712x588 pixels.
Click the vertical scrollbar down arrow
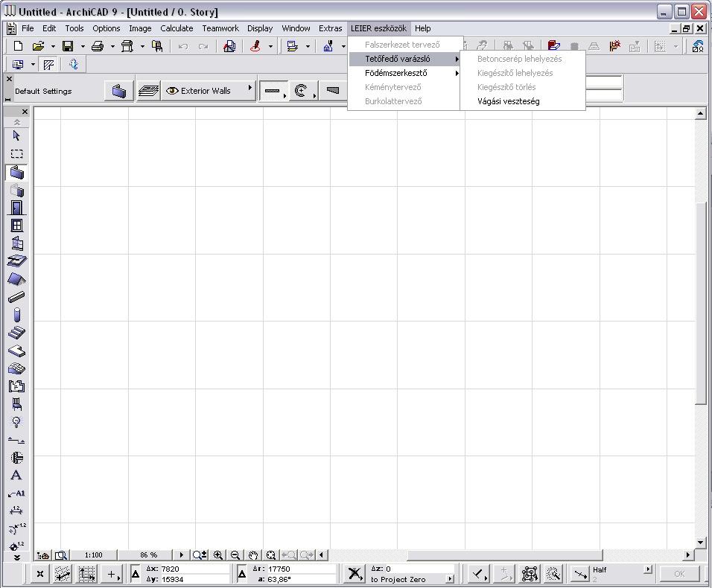tap(700, 543)
